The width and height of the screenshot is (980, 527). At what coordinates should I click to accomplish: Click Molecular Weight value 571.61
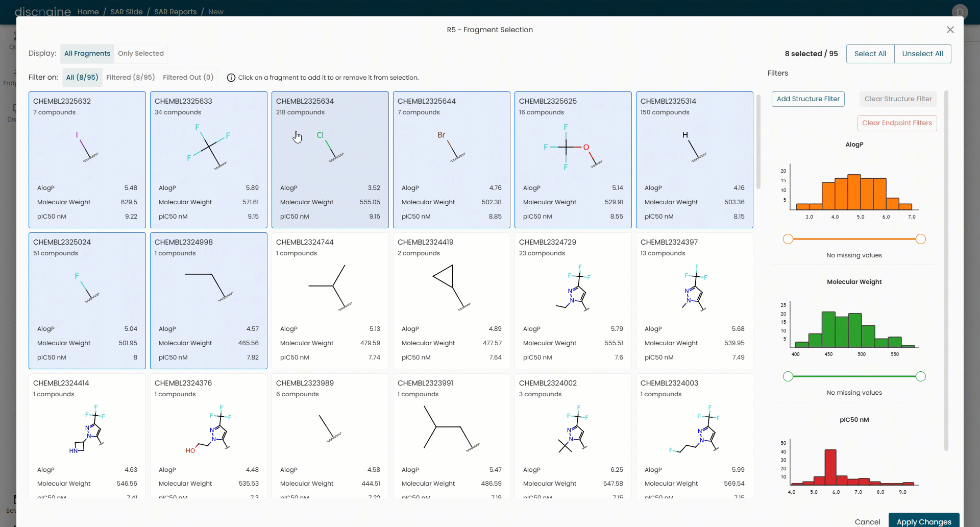251,202
